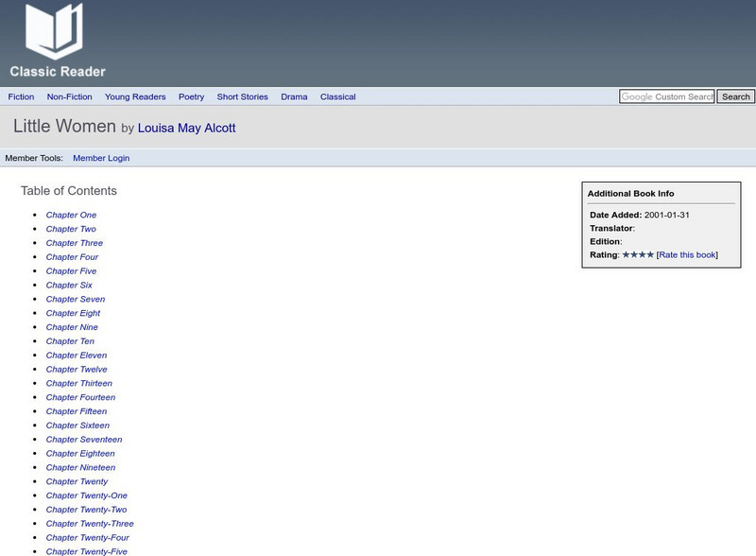
Task: Open Chapter Twenty-One
Action: (87, 495)
